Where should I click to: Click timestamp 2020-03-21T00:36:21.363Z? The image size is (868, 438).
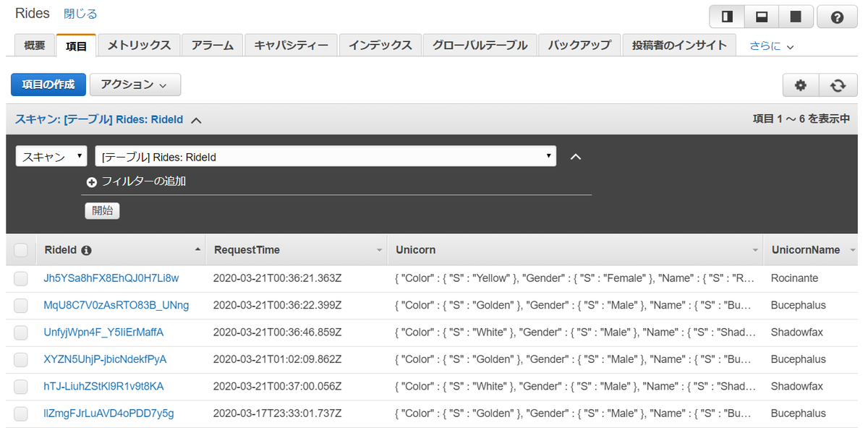click(277, 278)
